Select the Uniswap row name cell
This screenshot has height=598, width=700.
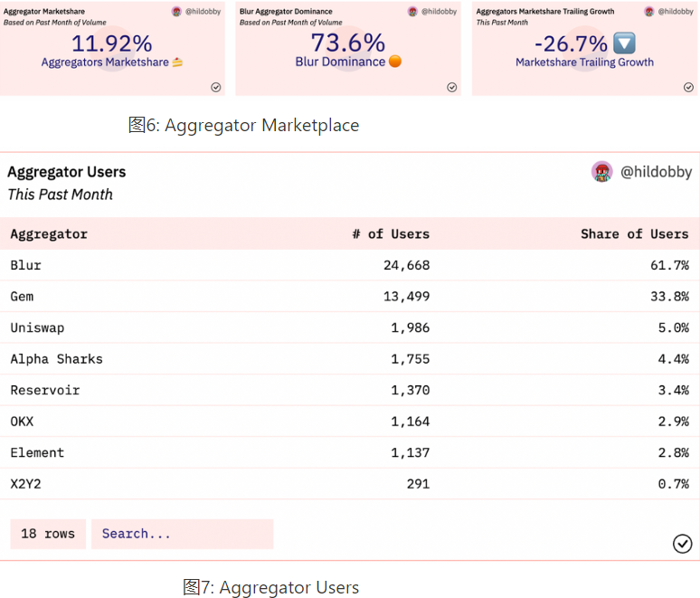37,327
